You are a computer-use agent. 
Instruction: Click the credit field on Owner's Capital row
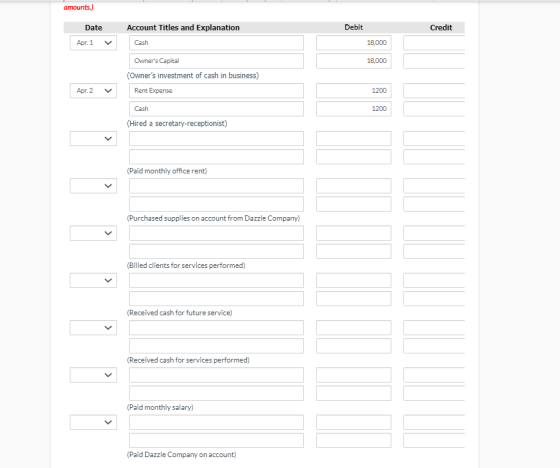point(434,61)
